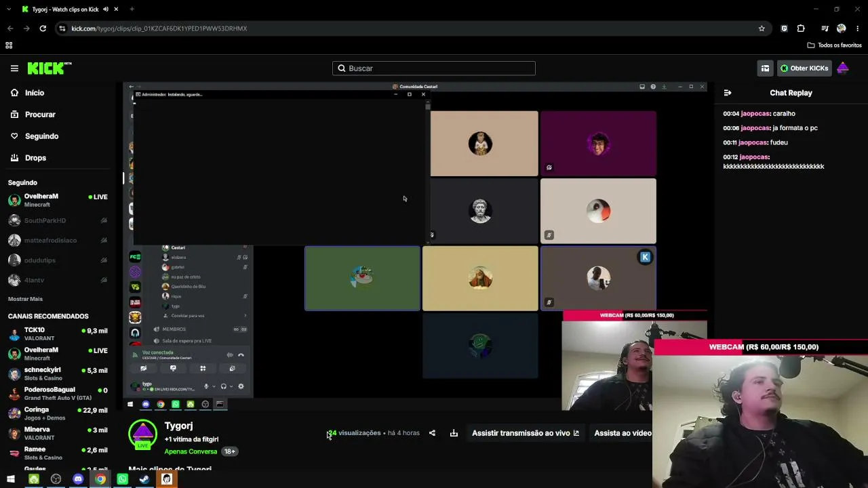This screenshot has width=868, height=488.
Task: Open recommended channel TCK10
Action: pyautogui.click(x=58, y=334)
